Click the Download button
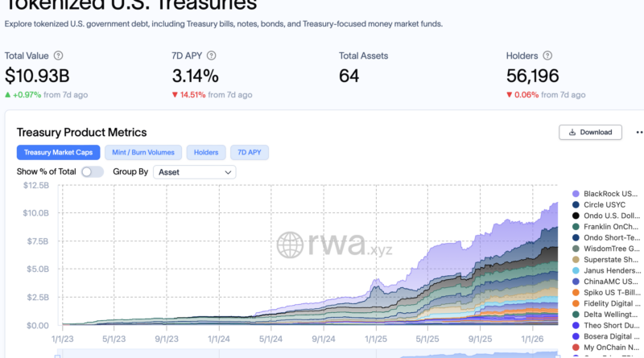 [x=590, y=132]
